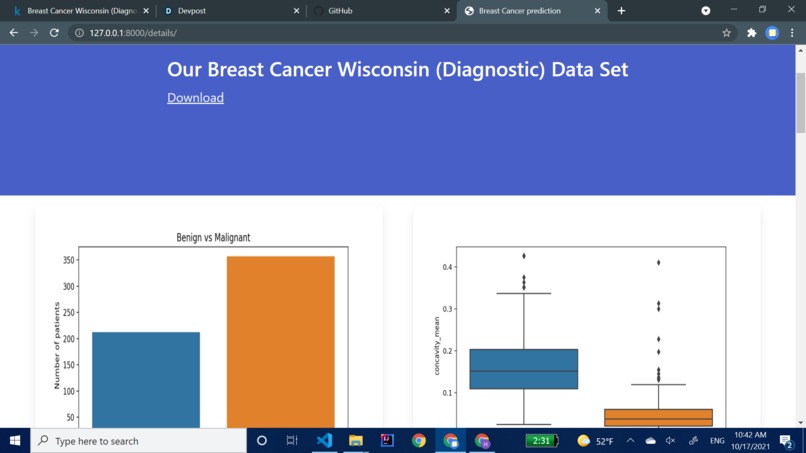Click the page vertical scrollbar thumb

[x=800, y=103]
